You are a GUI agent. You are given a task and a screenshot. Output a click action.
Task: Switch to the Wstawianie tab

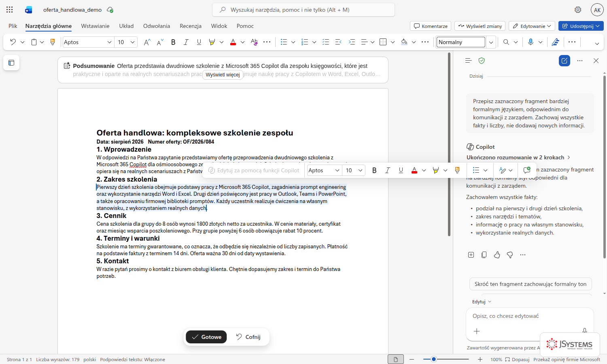pyautogui.click(x=95, y=26)
